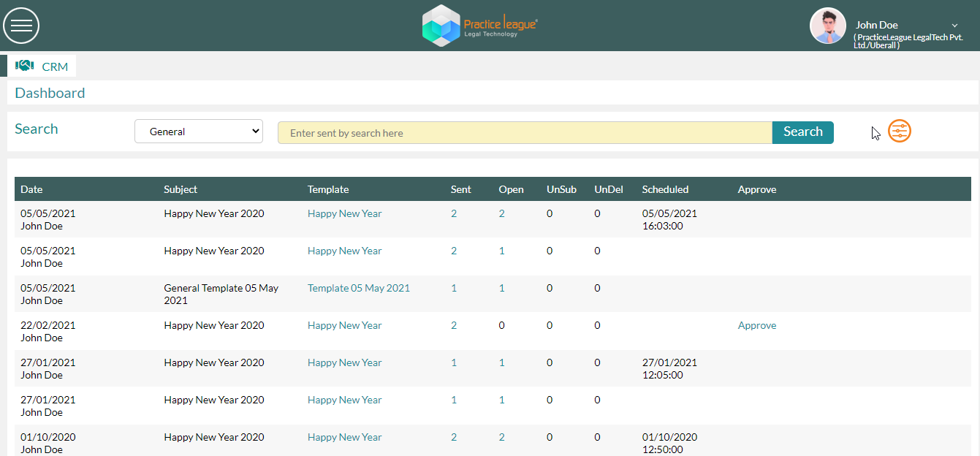
Task: Open the General search type dropdown
Action: 199,132
